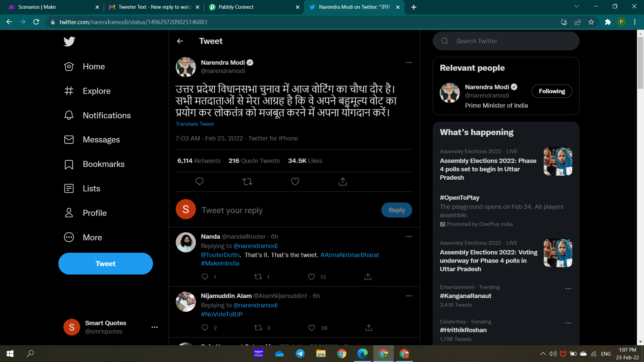Reply to Nanda's tweet via comment icon

[205, 277]
